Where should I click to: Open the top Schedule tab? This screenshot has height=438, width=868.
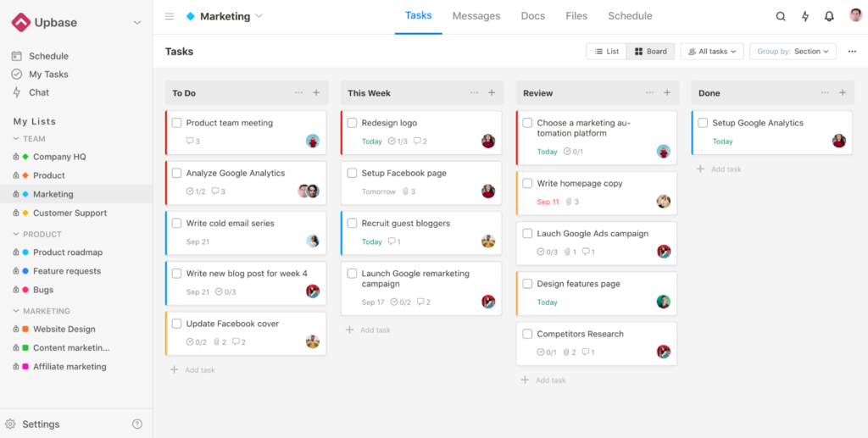[630, 16]
